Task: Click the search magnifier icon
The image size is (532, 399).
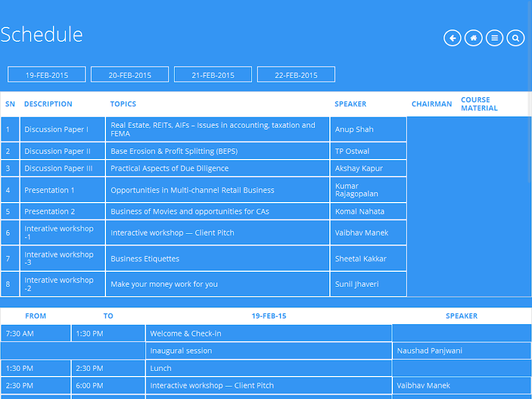Action: [x=515, y=38]
